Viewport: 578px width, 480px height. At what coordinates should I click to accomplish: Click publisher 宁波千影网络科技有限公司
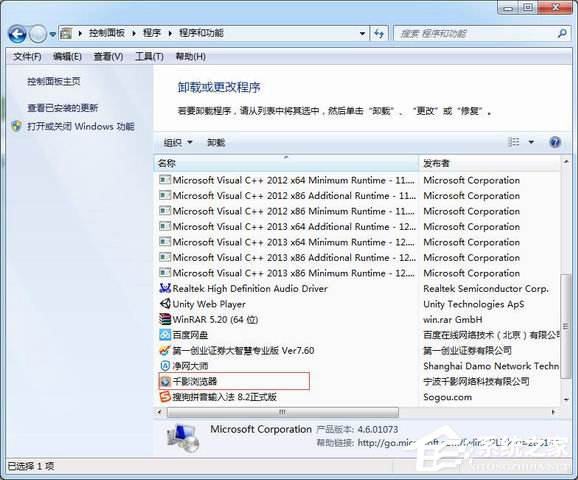tap(476, 382)
